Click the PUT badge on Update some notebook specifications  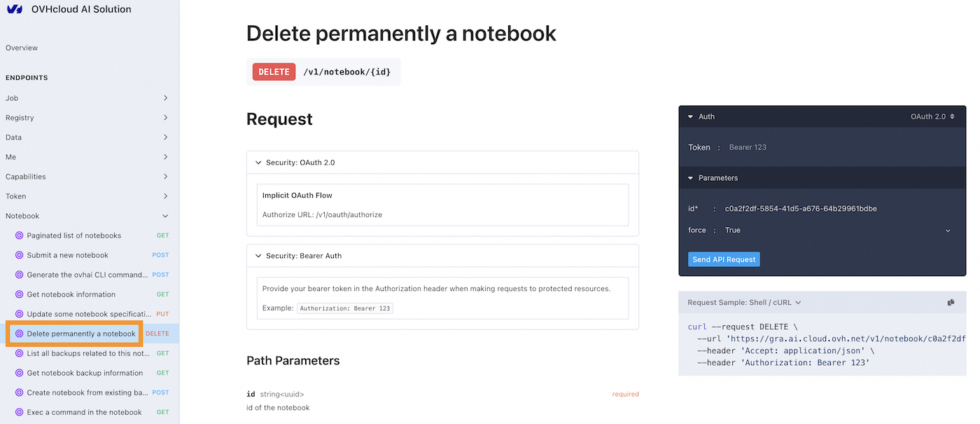161,313
